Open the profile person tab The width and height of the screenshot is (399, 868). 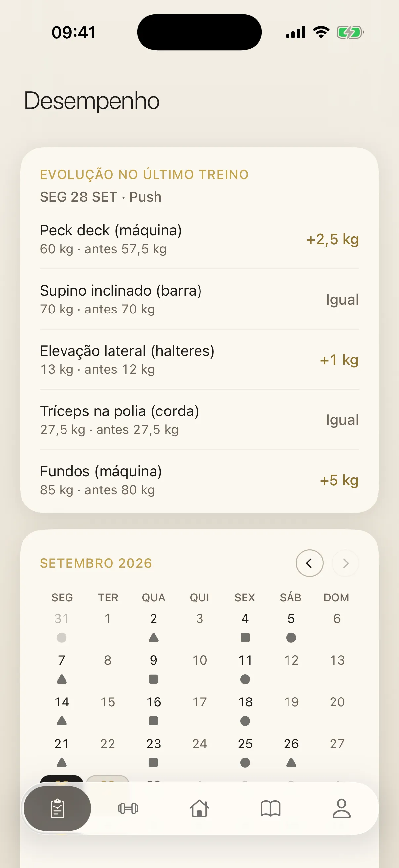tap(341, 808)
